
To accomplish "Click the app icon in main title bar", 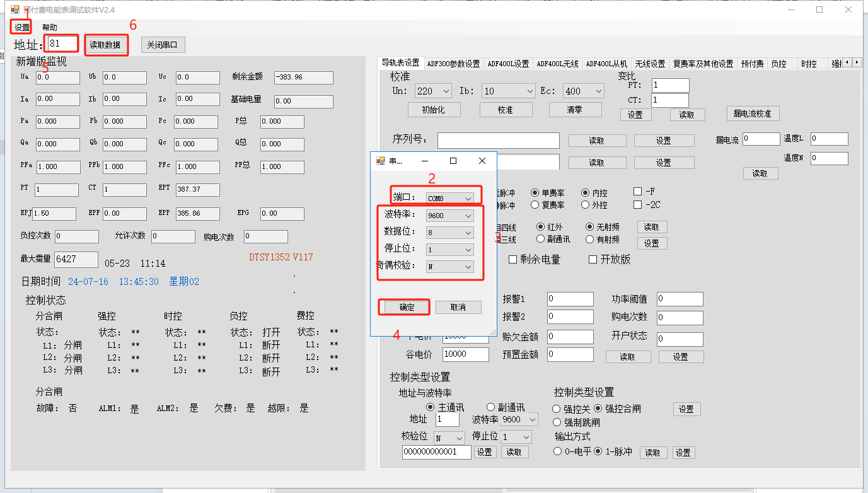I will (x=14, y=9).
